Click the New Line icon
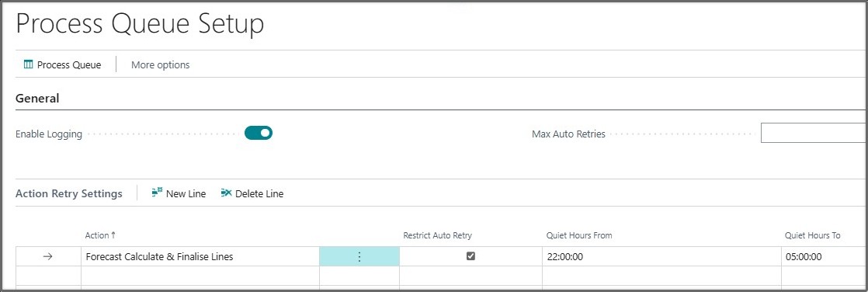Screen dimensions: 868x292 click(x=157, y=193)
